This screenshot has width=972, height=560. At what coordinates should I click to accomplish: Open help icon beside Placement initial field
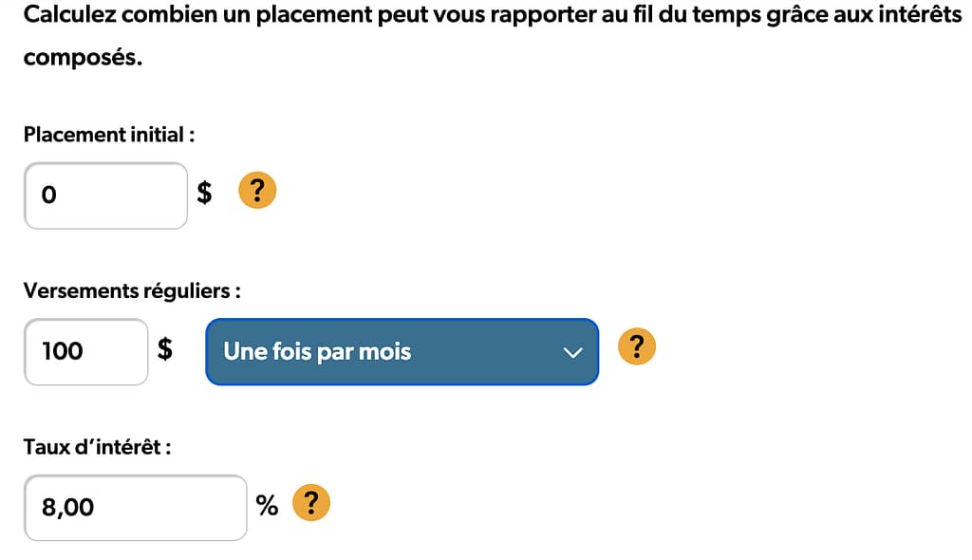point(257,190)
